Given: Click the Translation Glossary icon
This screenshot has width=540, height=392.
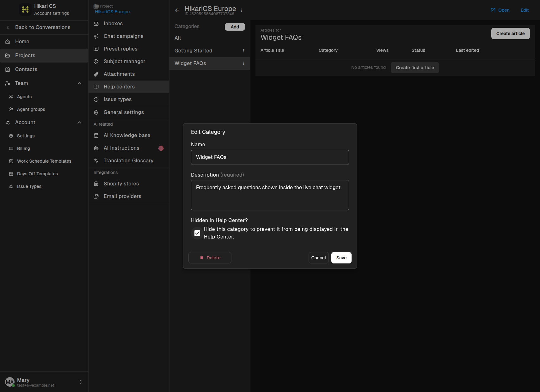Looking at the screenshot, I should [96, 161].
